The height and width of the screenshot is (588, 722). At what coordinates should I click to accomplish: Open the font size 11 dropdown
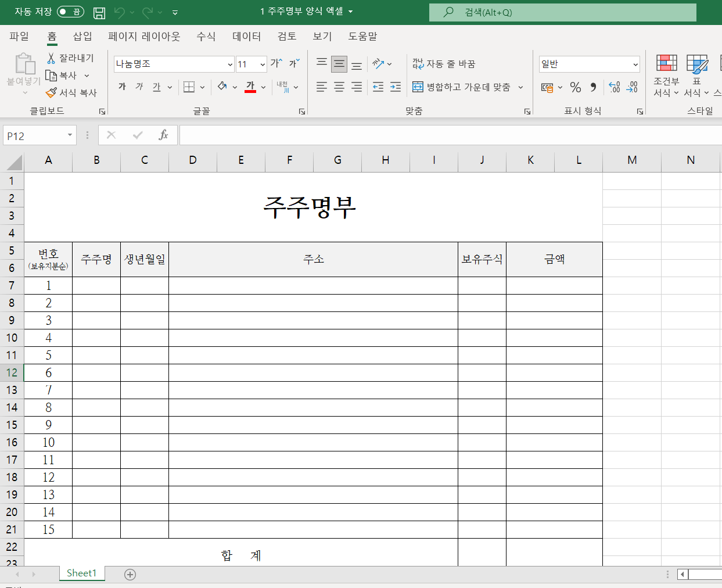pos(263,64)
